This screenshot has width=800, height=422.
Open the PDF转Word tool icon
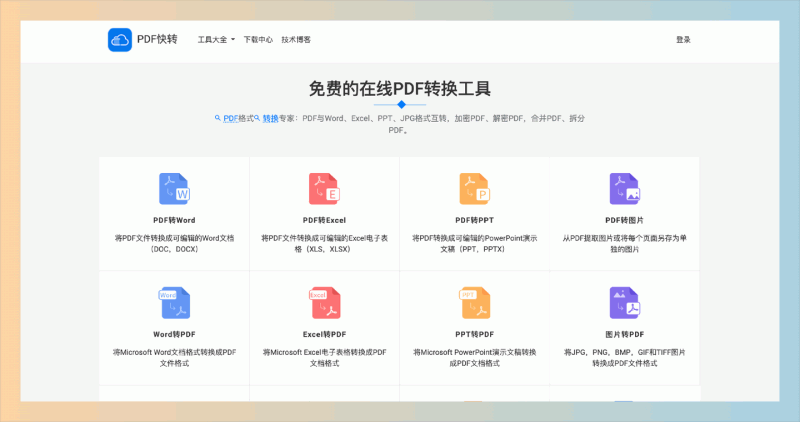tap(174, 189)
